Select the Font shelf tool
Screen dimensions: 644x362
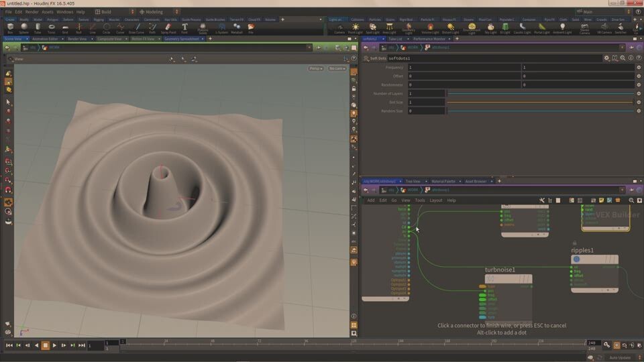[184, 28]
